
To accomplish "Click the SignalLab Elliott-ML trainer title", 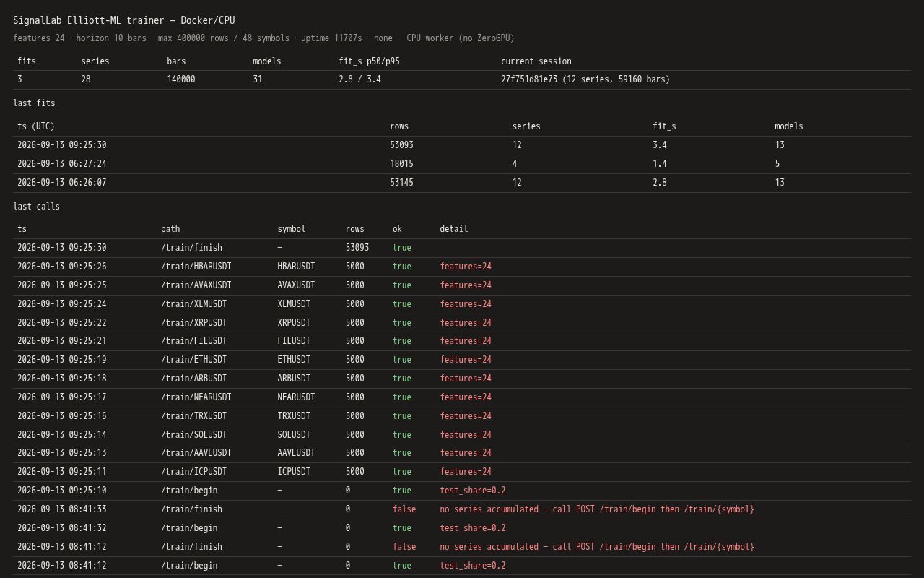I will [x=123, y=20].
